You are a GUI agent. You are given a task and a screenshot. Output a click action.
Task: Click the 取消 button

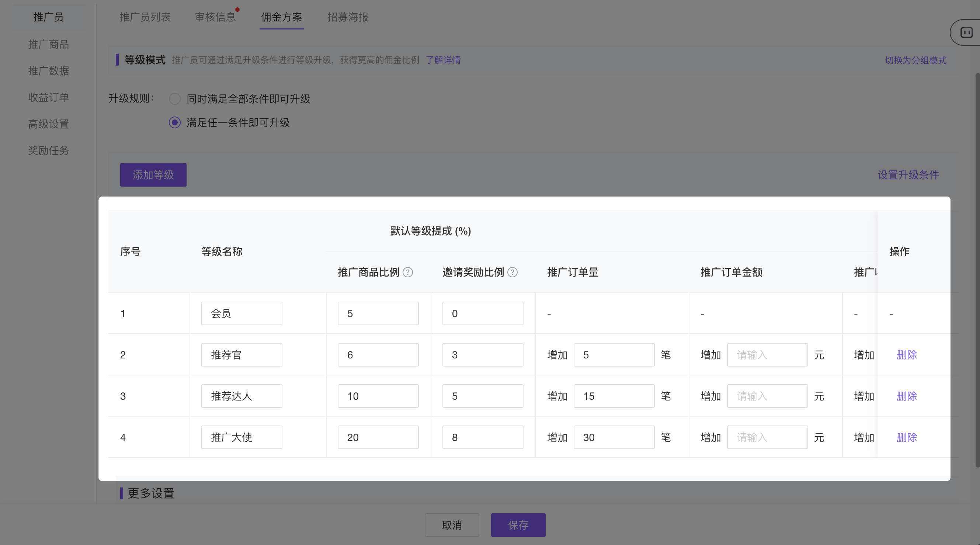452,525
